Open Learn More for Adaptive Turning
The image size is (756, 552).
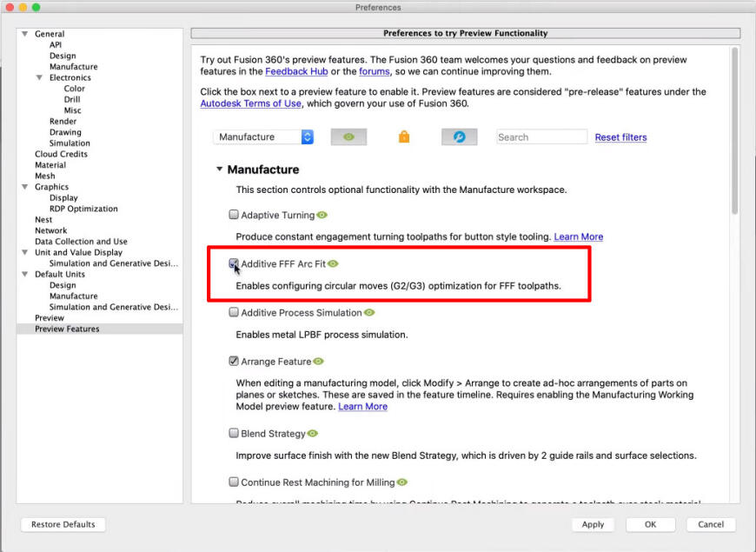pos(578,237)
